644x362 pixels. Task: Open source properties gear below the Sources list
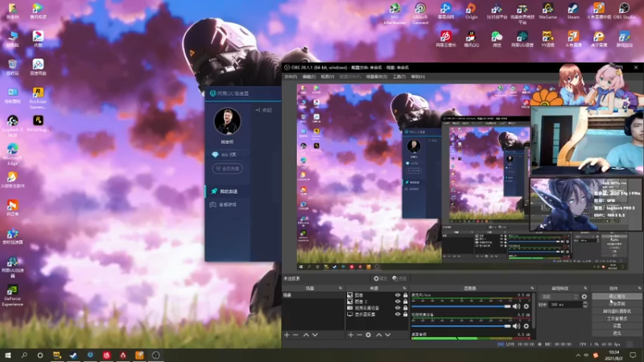[x=369, y=335]
